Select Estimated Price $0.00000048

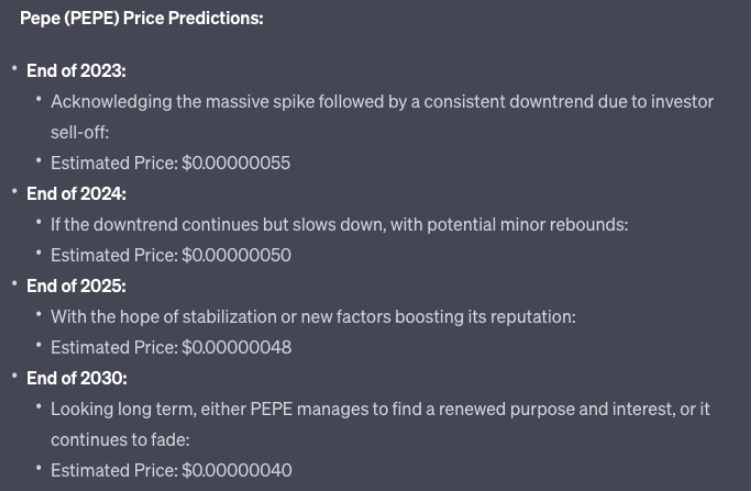[x=171, y=348]
